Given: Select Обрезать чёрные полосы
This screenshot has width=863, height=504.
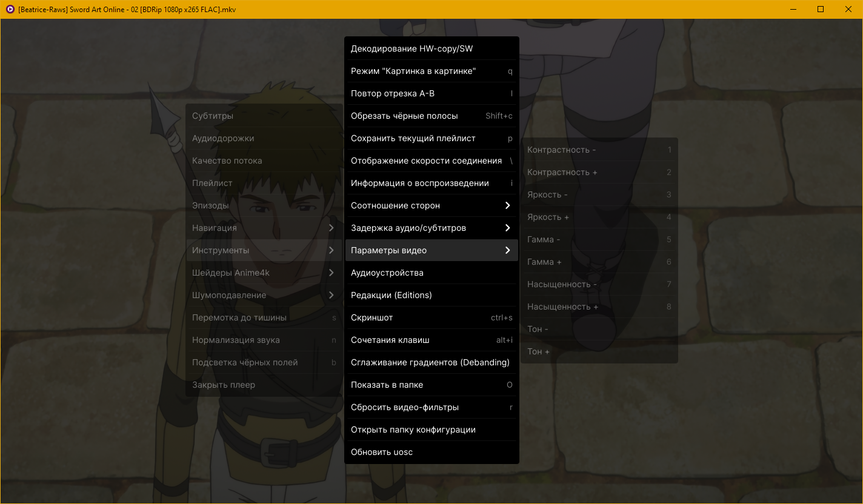Looking at the screenshot, I should click(431, 116).
